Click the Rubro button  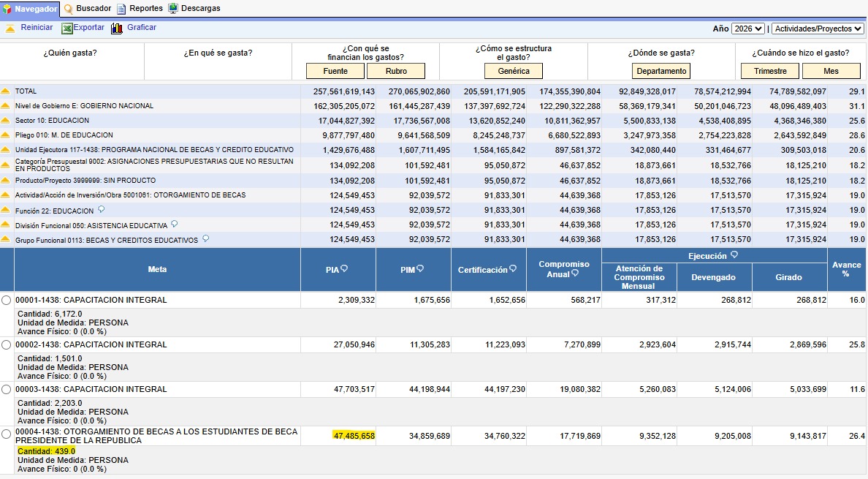click(x=396, y=71)
